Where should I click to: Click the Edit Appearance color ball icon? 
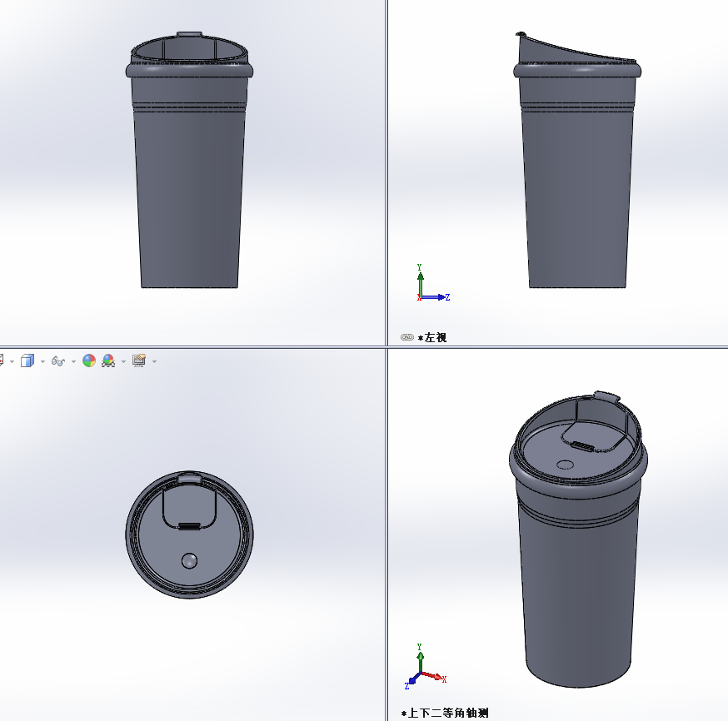click(x=89, y=360)
